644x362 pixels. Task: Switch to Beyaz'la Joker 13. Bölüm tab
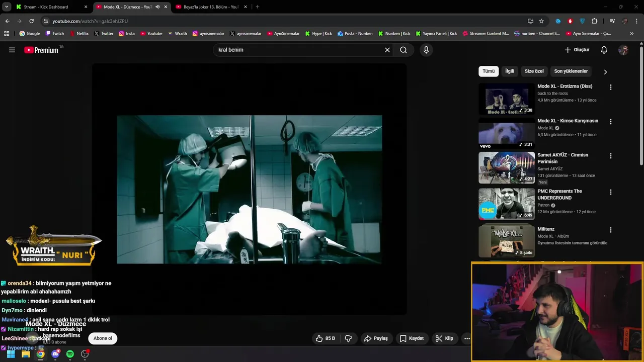211,7
